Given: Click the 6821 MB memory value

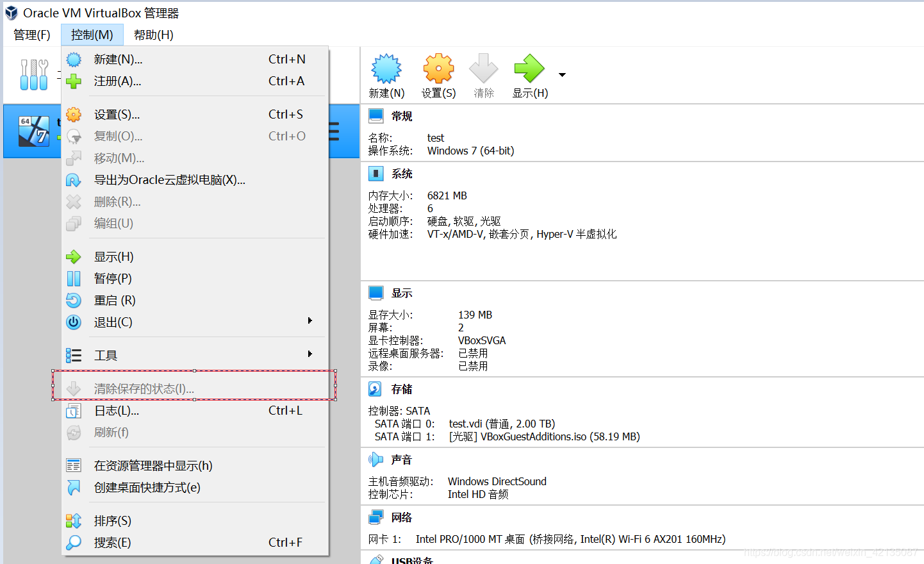Looking at the screenshot, I should tap(447, 195).
